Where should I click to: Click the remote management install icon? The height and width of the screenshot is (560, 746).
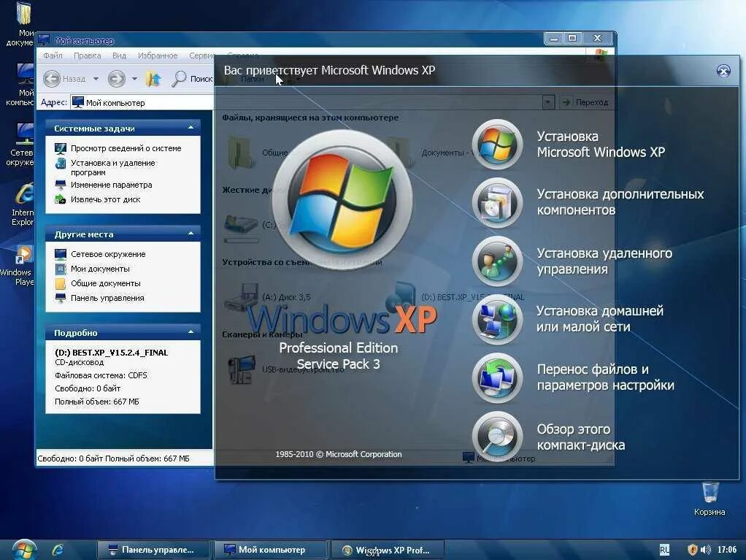pyautogui.click(x=497, y=261)
